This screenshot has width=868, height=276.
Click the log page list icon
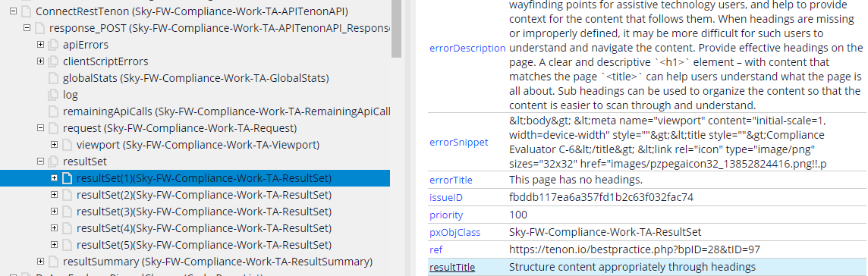pos(53,95)
